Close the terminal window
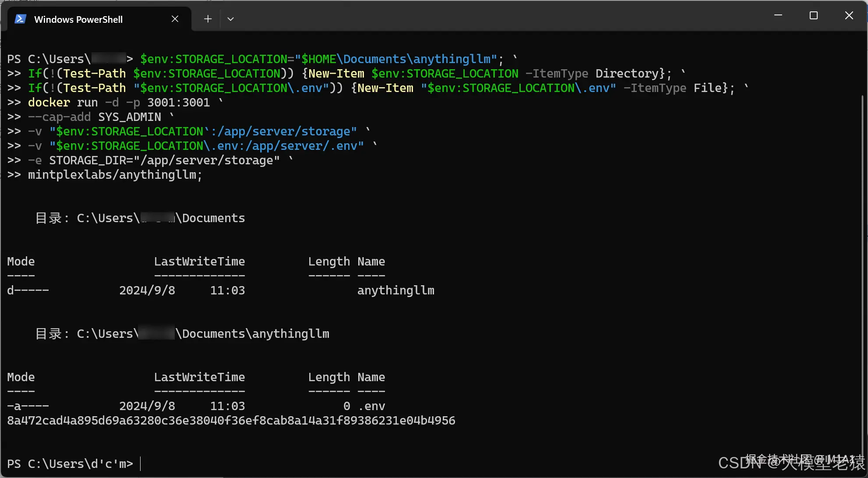The width and height of the screenshot is (868, 478). click(x=849, y=15)
